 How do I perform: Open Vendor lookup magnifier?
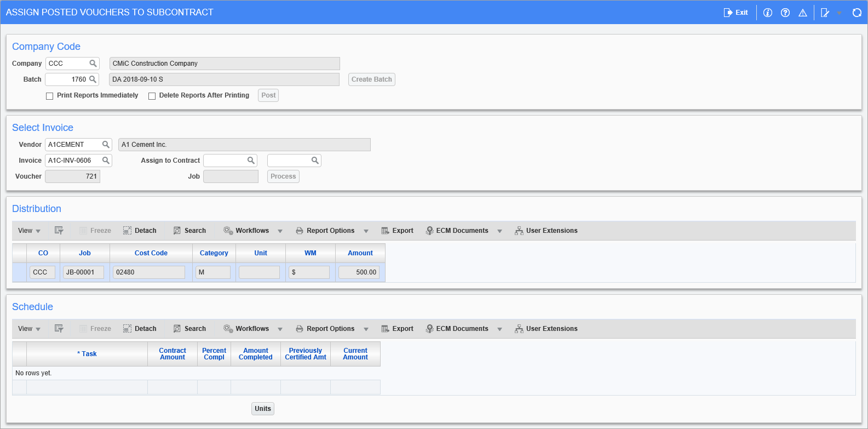(x=106, y=145)
